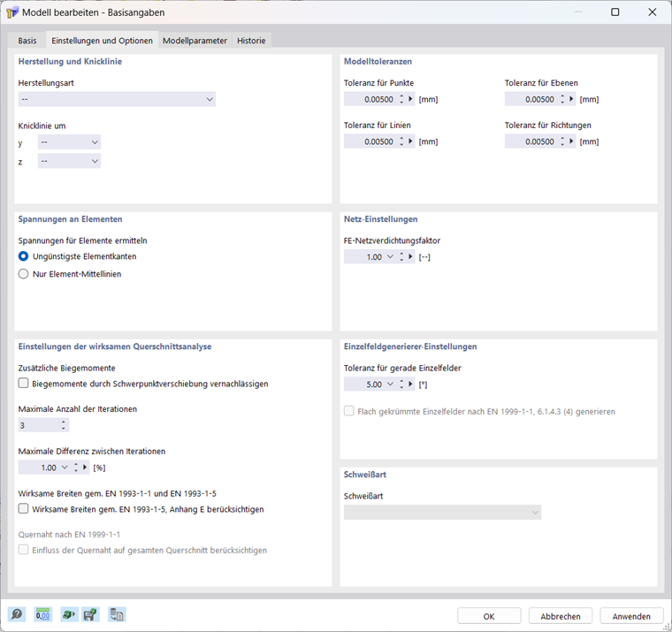Screen dimensions: 672x632
Task: Confirm with the OK button
Action: point(489,616)
